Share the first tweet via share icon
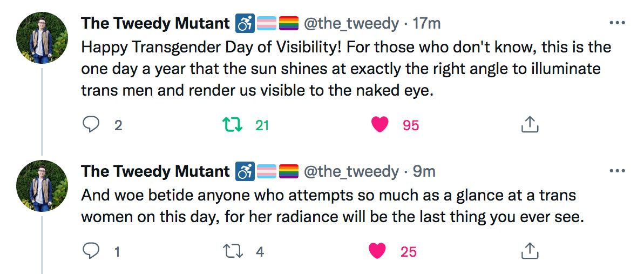644x274 pixels. tap(530, 124)
